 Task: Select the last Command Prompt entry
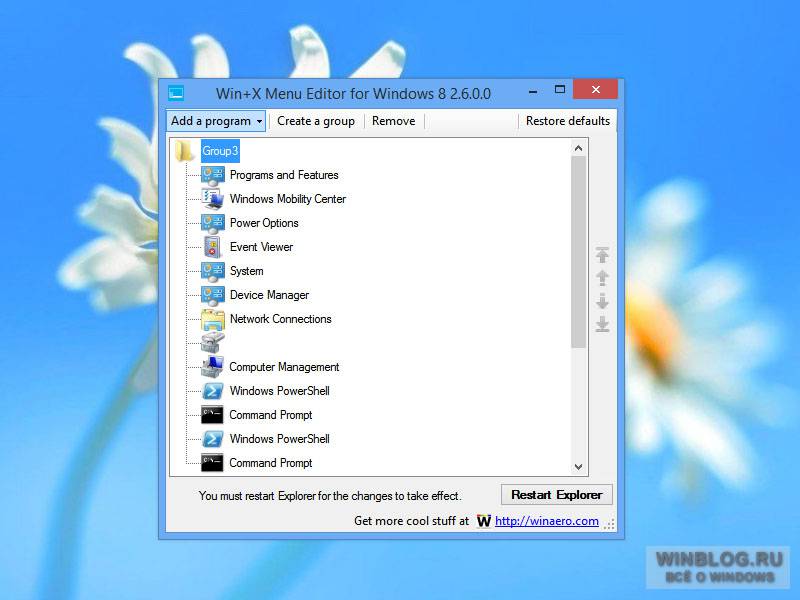tap(270, 463)
